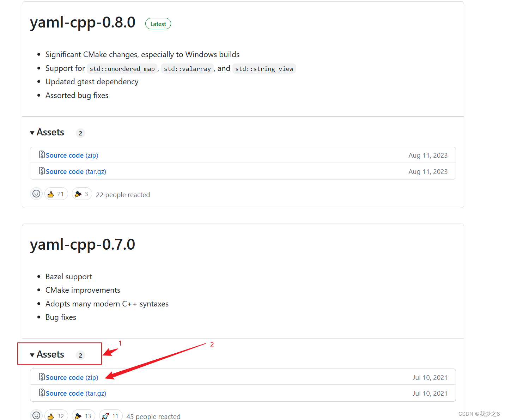Download Source code (tar.gz) of yaml-cpp-0.8.0

(65, 171)
